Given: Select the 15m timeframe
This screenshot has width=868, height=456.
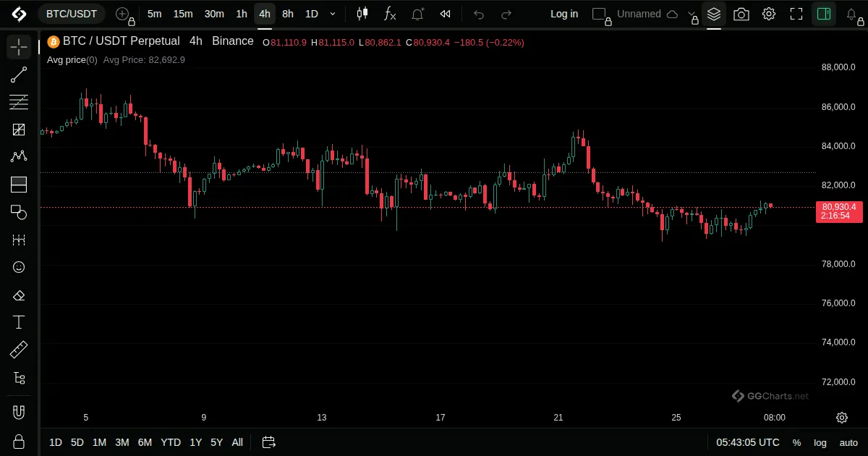Looking at the screenshot, I should coord(183,14).
